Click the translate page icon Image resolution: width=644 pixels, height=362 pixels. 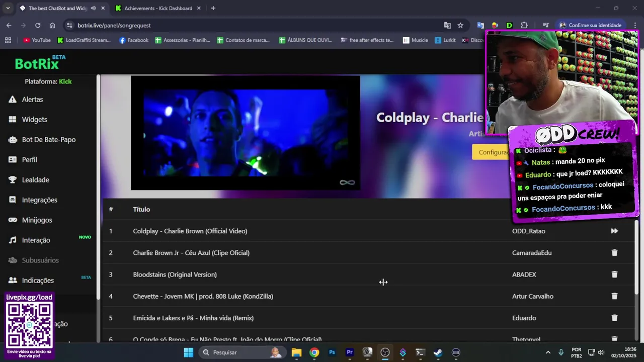(x=447, y=25)
